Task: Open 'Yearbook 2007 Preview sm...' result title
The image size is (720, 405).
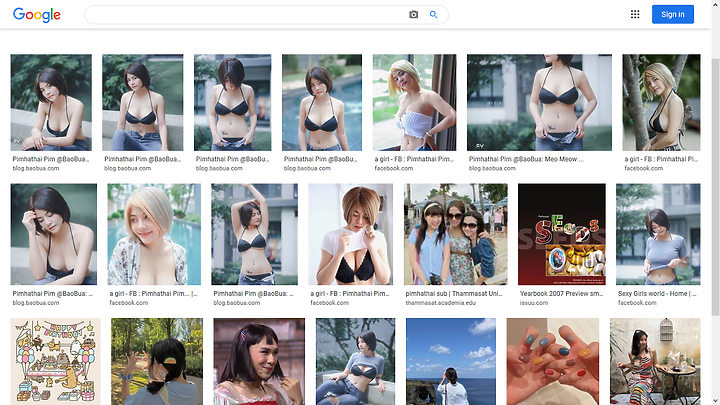Action: coord(561,293)
